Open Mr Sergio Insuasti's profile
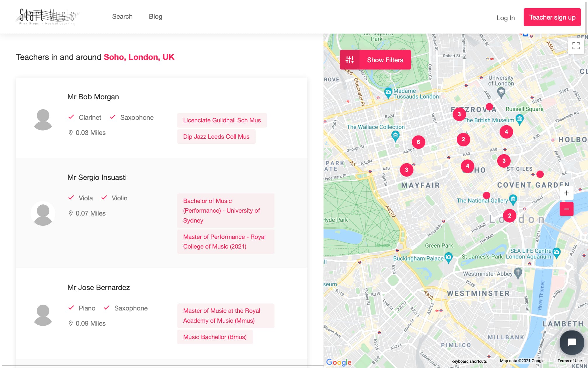Screen dimensions: 588x368 click(97, 177)
